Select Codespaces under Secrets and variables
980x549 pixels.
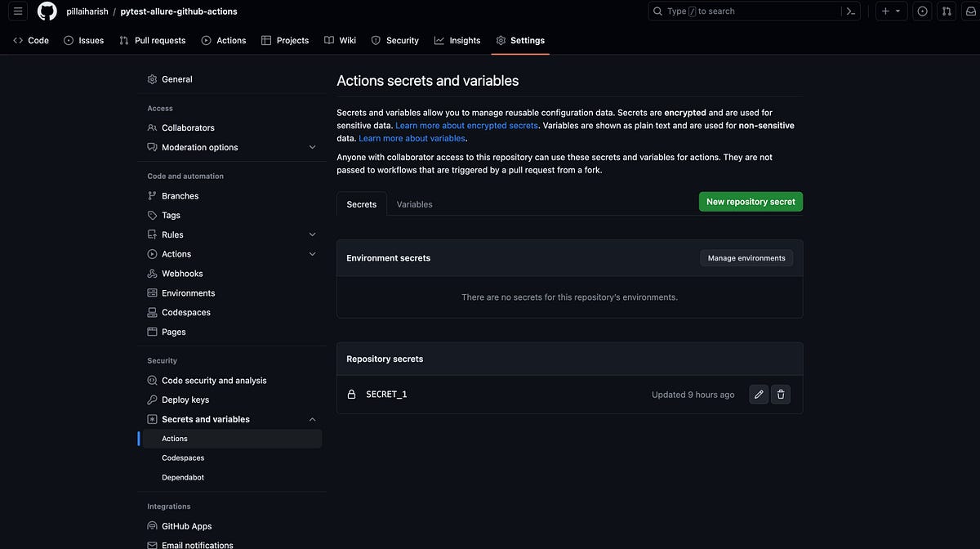coord(183,457)
